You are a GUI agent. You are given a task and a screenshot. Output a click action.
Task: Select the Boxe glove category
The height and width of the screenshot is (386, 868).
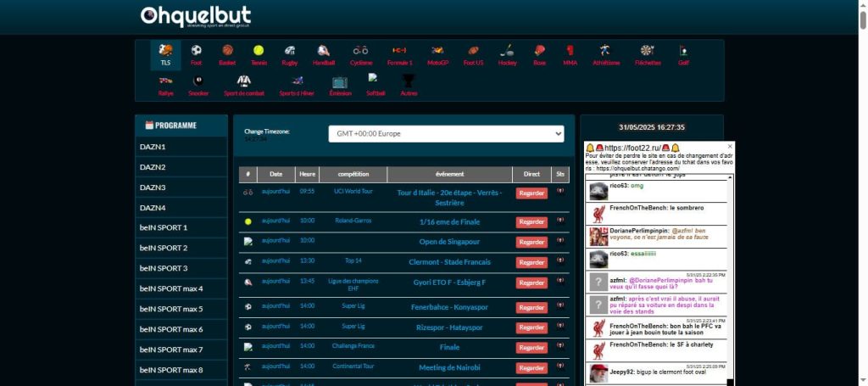(x=540, y=50)
